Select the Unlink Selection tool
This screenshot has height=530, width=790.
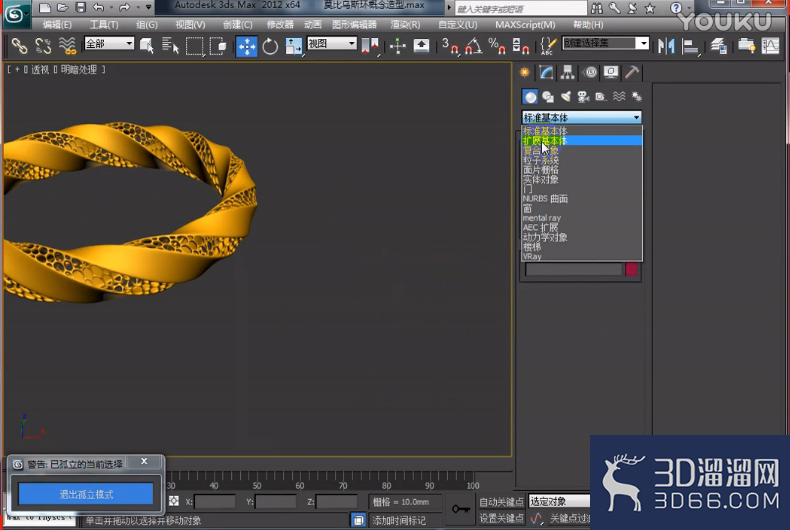tap(43, 46)
